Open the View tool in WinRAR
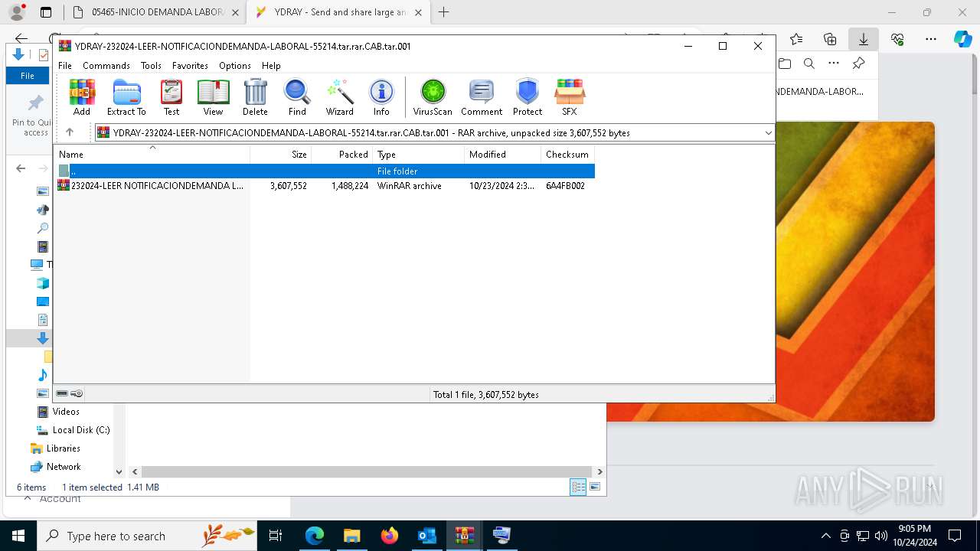 pos(213,97)
